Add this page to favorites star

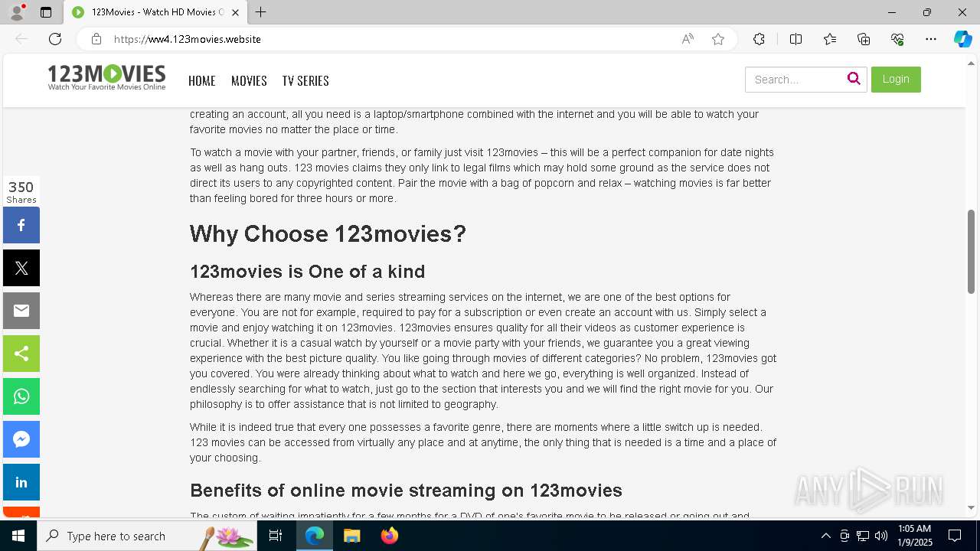pyautogui.click(x=718, y=39)
